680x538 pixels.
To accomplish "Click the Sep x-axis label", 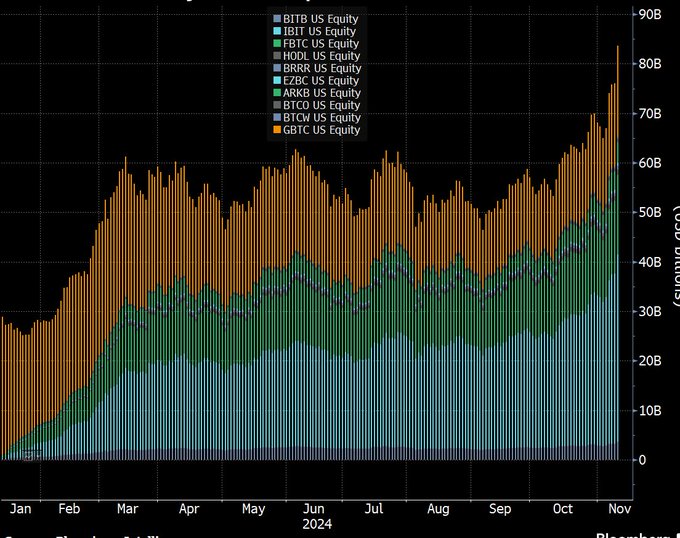I will pyautogui.click(x=500, y=509).
